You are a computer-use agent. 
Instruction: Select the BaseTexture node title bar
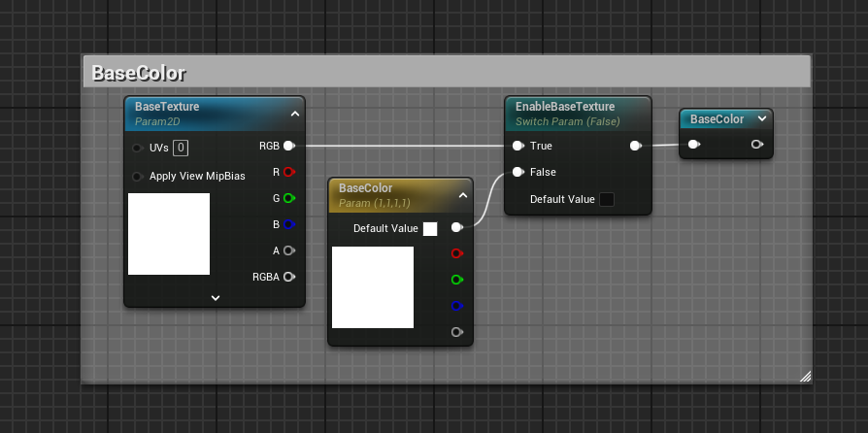click(x=215, y=114)
